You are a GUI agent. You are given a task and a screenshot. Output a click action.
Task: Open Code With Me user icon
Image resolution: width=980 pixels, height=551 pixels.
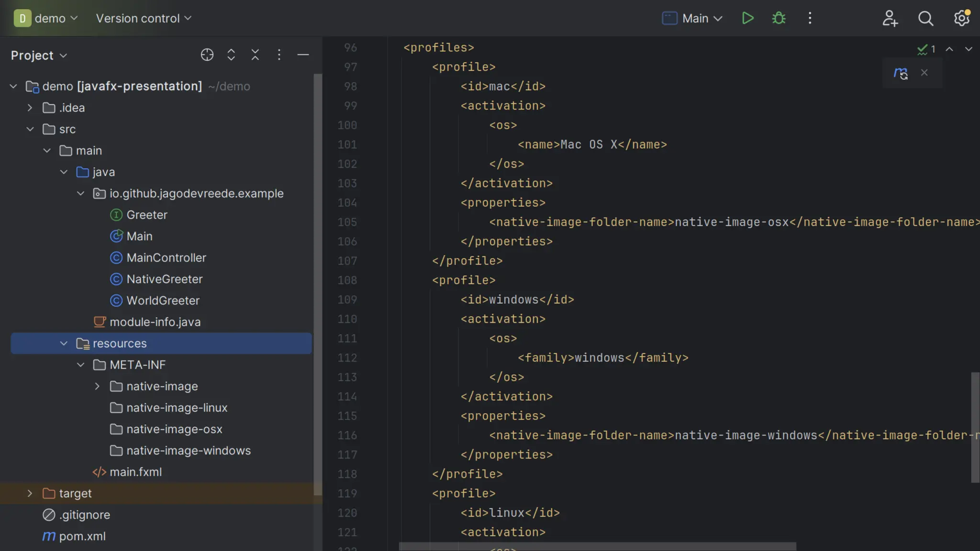[x=890, y=18]
